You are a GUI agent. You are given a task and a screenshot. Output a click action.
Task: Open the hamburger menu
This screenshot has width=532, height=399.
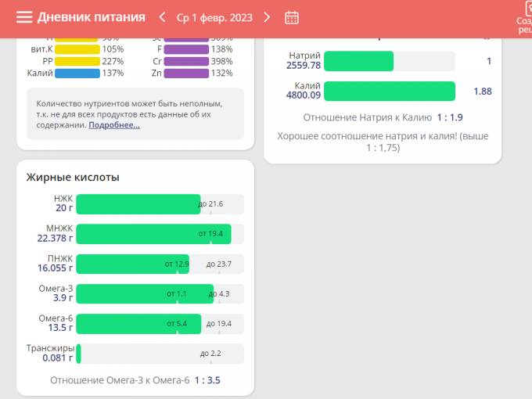coord(24,17)
